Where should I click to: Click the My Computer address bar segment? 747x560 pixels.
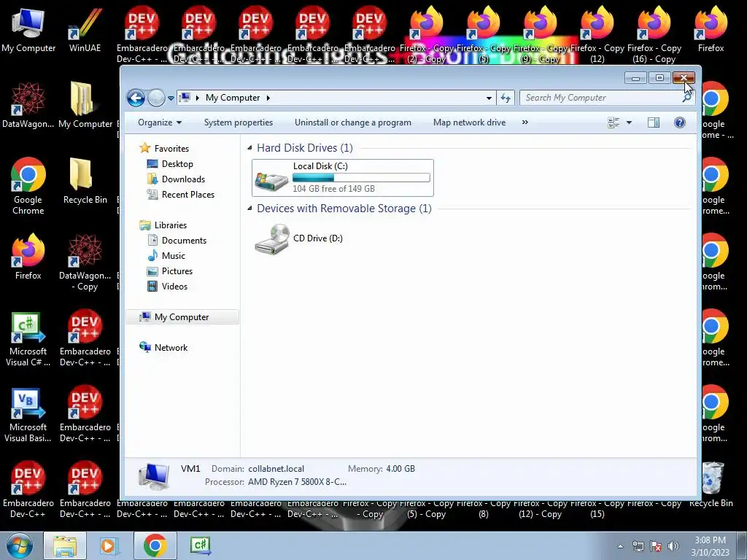[233, 98]
